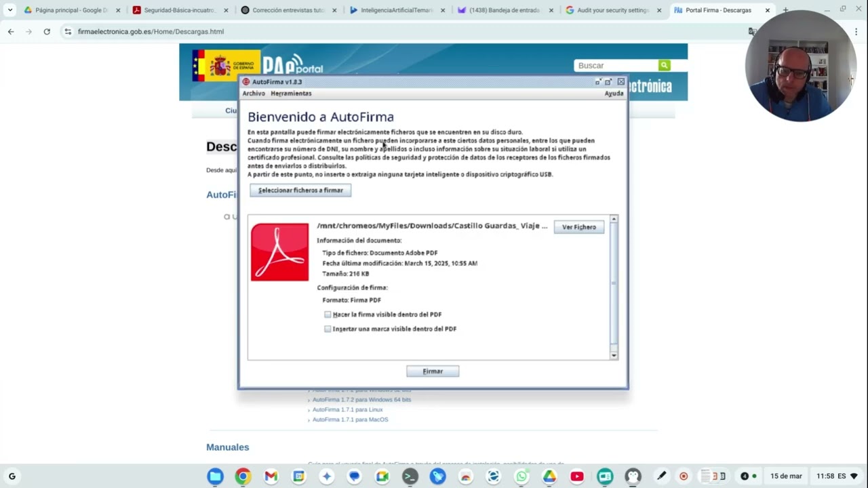Image resolution: width=868 pixels, height=488 pixels.
Task: Click the Buscar search field on portal
Action: coord(616,65)
